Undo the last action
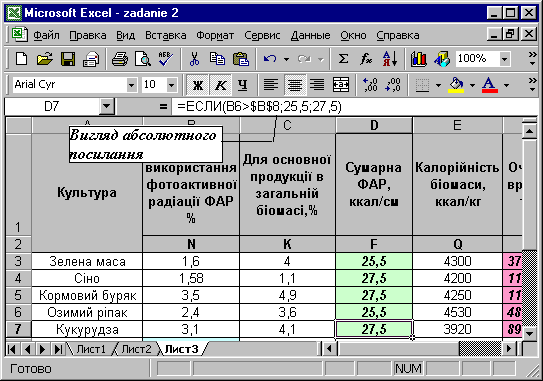This screenshot has width=543, height=381. coord(270,59)
